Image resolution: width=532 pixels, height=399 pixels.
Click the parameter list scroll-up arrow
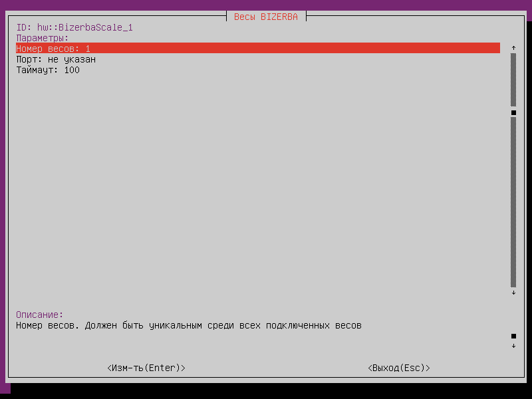click(x=513, y=48)
